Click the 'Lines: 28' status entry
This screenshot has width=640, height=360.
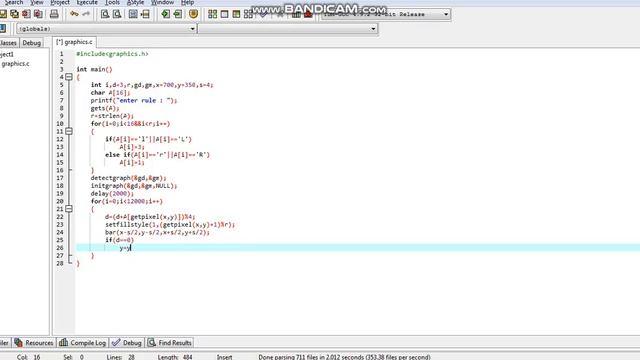[120, 357]
